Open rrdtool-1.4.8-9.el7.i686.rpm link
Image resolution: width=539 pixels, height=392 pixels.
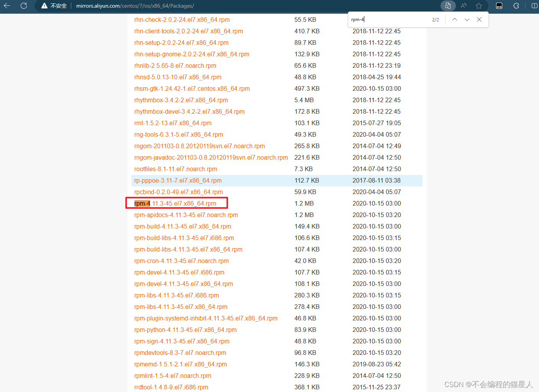pyautogui.click(x=171, y=387)
